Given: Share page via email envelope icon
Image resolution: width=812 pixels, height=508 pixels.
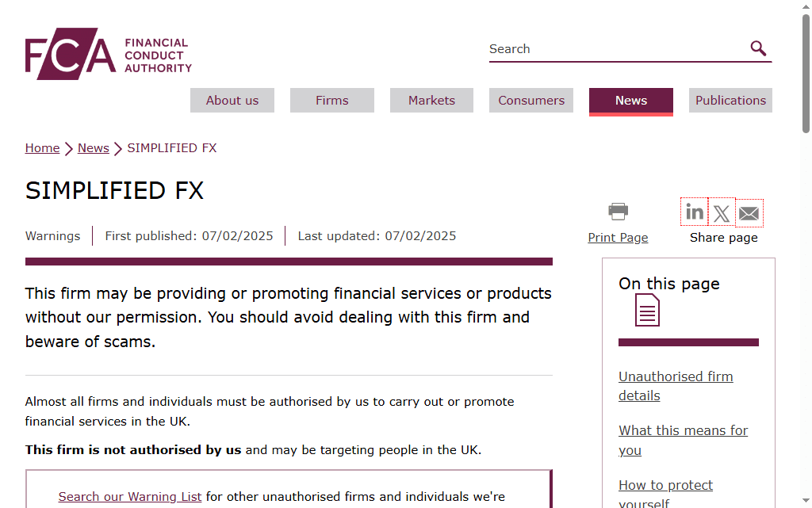Looking at the screenshot, I should pyautogui.click(x=749, y=212).
